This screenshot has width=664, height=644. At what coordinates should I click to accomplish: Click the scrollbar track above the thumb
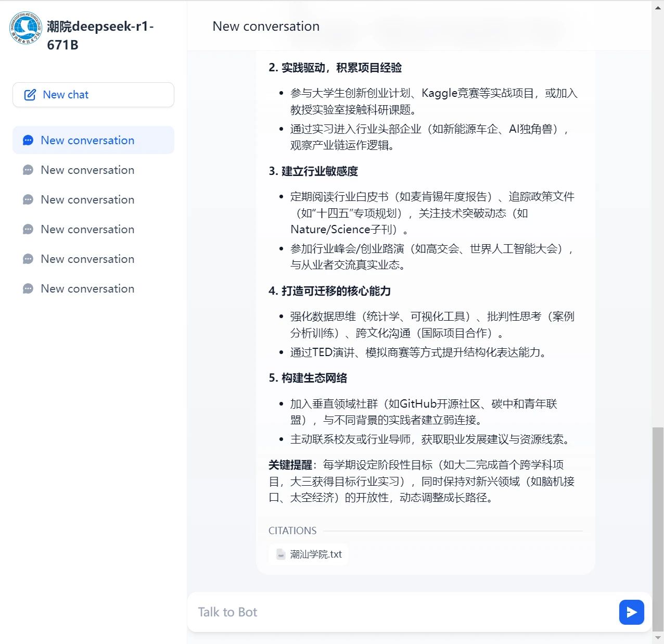[658, 208]
